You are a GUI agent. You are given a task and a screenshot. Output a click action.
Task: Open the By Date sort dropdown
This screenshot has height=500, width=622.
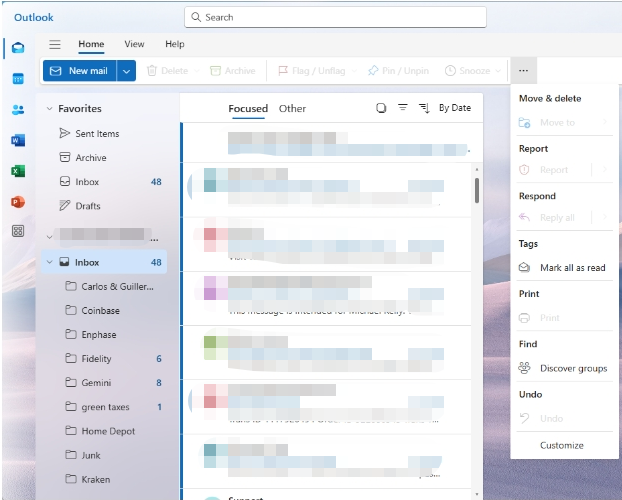coord(455,108)
